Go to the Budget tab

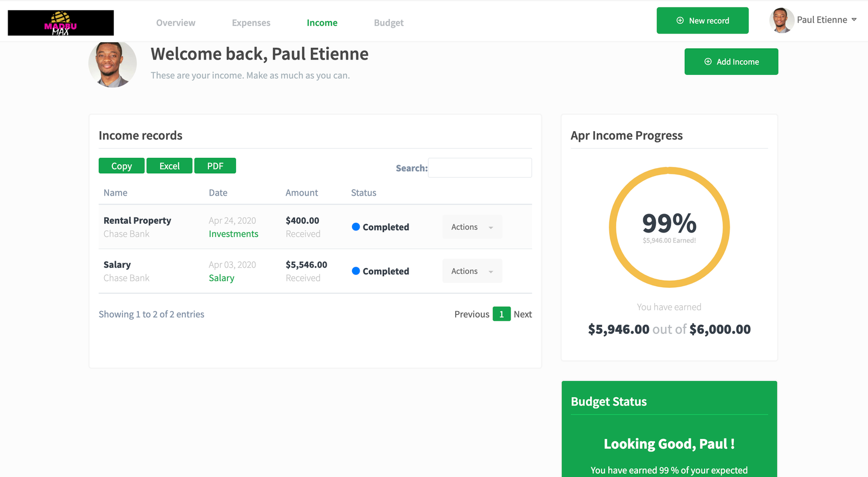pos(389,23)
